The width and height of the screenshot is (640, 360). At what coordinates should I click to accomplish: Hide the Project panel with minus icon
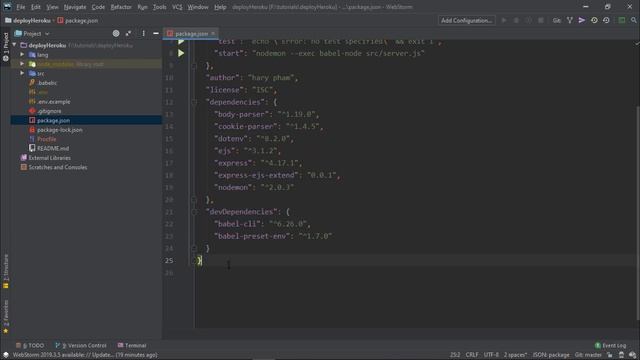tap(156, 33)
